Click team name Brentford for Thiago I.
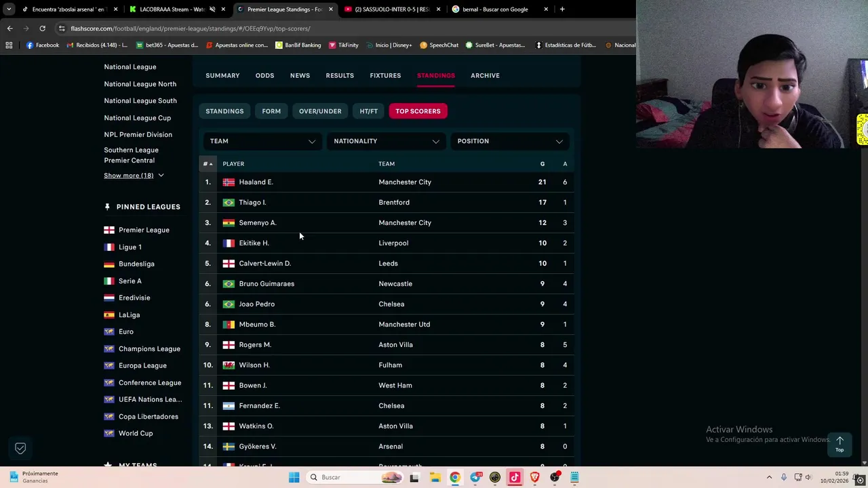The width and height of the screenshot is (868, 488). click(x=394, y=203)
